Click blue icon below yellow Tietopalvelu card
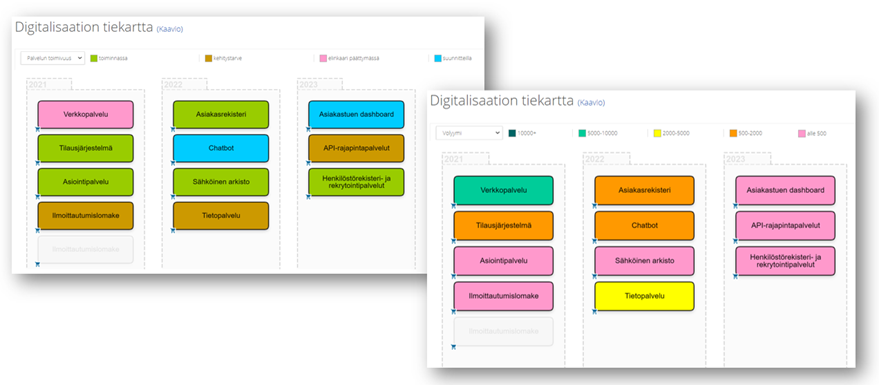Viewport: 879px width, 385px height. tap(594, 312)
